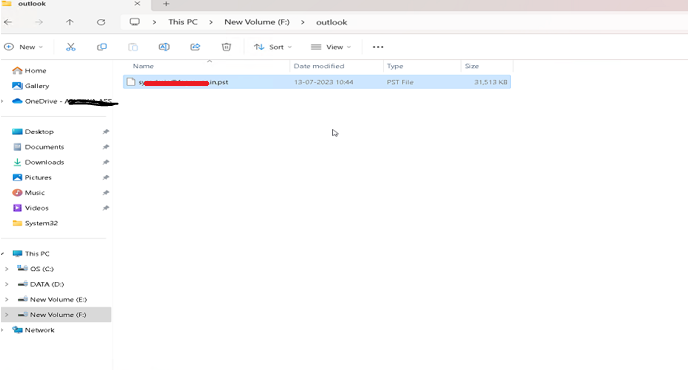Select New Volume (F:) in breadcrumb
This screenshot has width=688, height=374.
(x=257, y=22)
